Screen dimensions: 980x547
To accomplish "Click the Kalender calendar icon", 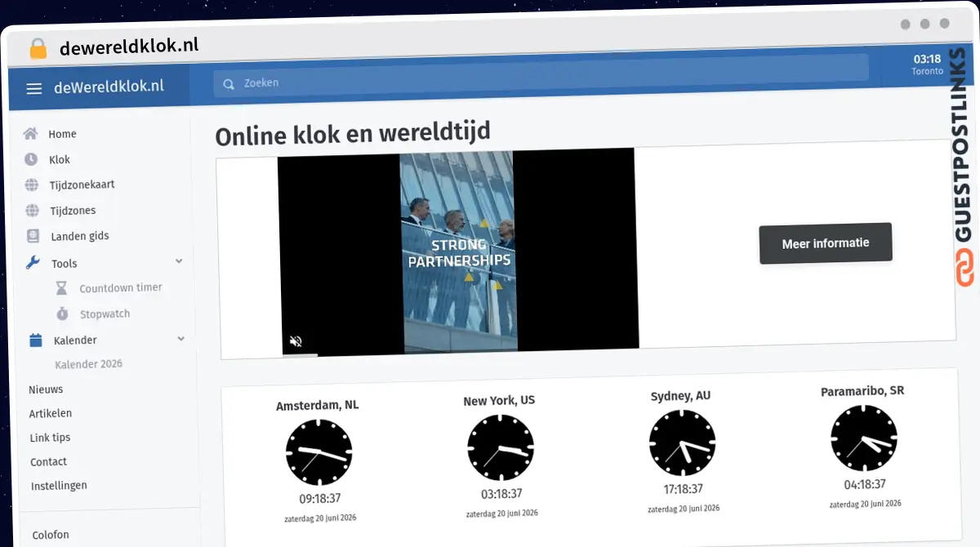I will coord(35,340).
